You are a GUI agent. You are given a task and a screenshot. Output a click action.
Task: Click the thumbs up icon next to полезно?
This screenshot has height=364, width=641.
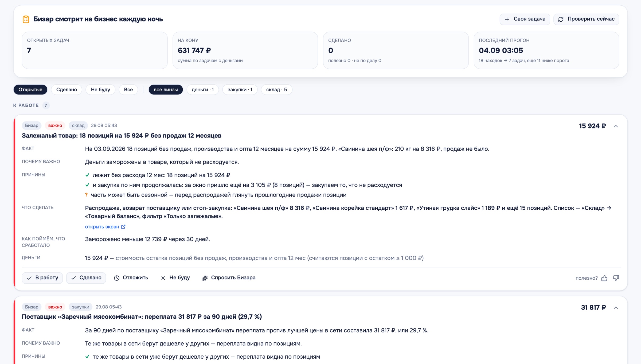tap(604, 278)
